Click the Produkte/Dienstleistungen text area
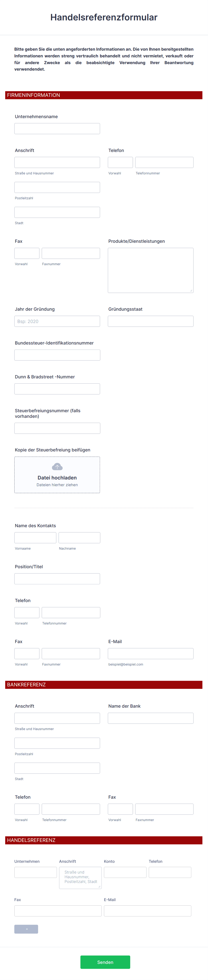This screenshot has width=208, height=980. 150,270
